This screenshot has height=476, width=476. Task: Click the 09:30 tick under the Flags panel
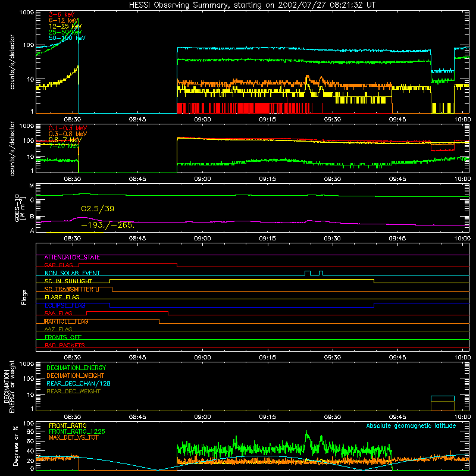(333, 358)
